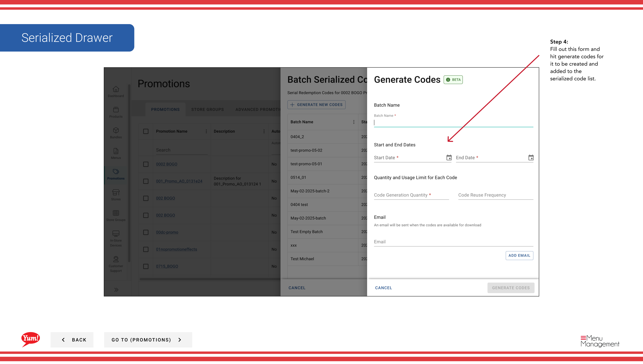Select batch row 'Test Michael'
The image size is (643, 364).
pos(327,259)
